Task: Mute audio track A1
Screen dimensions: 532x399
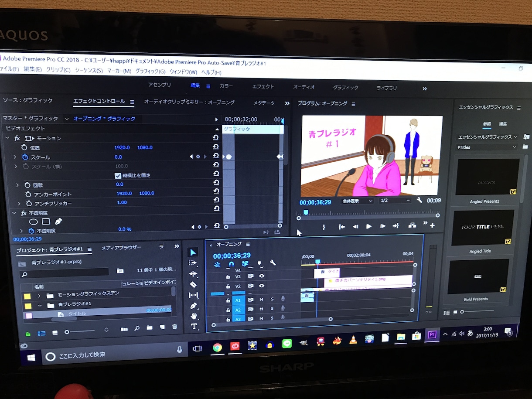Action: pyautogui.click(x=262, y=299)
